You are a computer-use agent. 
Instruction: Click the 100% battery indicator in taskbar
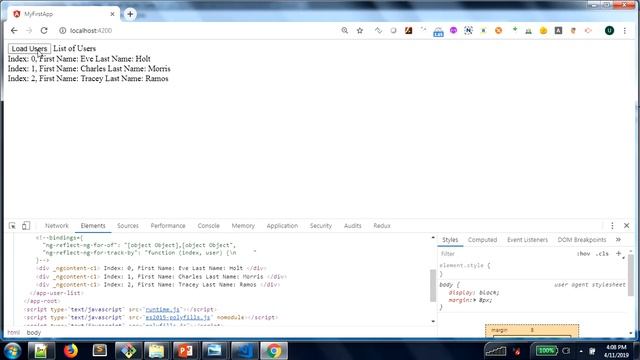(x=546, y=351)
